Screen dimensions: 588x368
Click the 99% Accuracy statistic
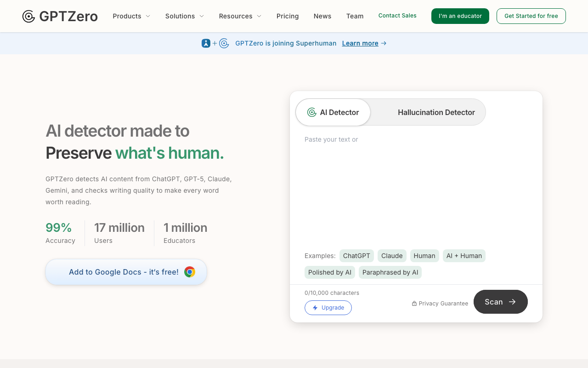pyautogui.click(x=60, y=233)
